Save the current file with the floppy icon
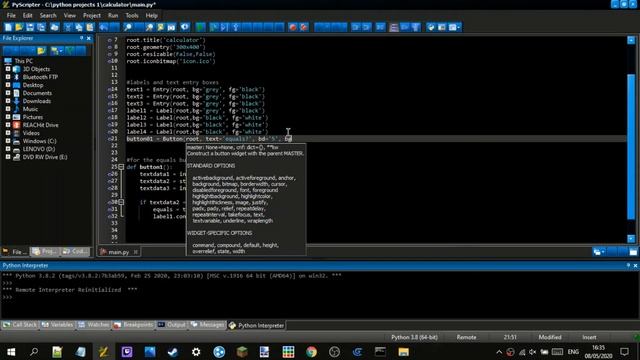Screen dimensions: 640x360 coord(30,27)
